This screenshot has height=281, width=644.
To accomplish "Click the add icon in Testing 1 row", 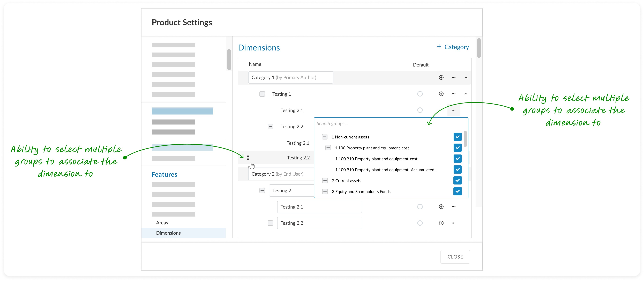I will [x=441, y=94].
